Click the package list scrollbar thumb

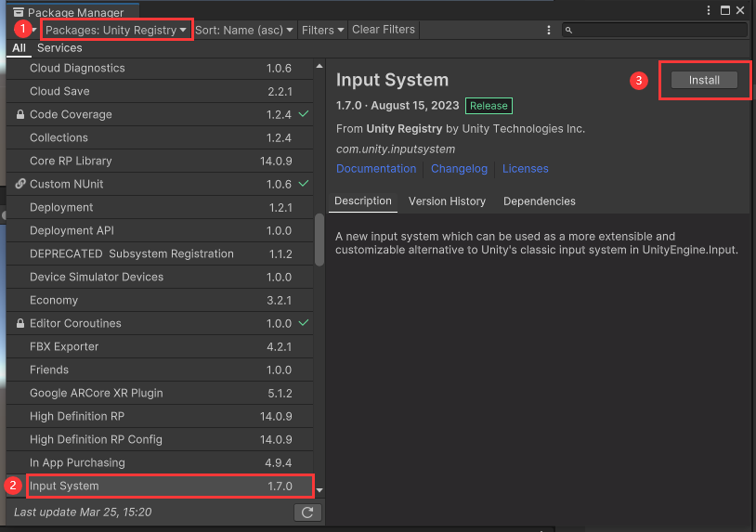(319, 240)
